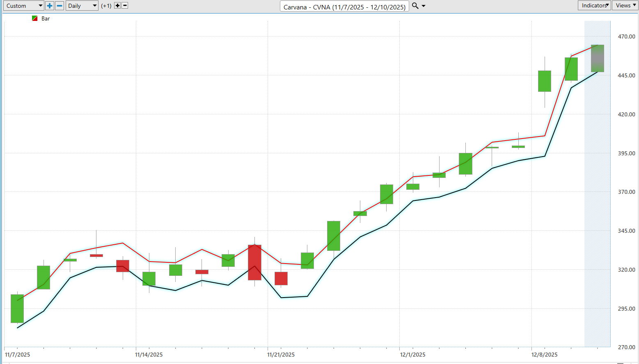
Task: Click the Bar legend label
Action: pos(46,18)
